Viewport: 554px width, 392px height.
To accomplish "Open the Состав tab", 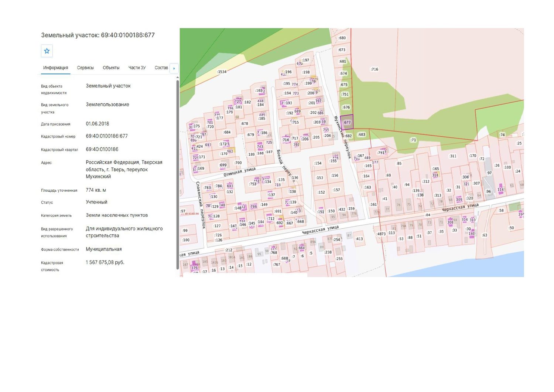I will click(x=161, y=68).
